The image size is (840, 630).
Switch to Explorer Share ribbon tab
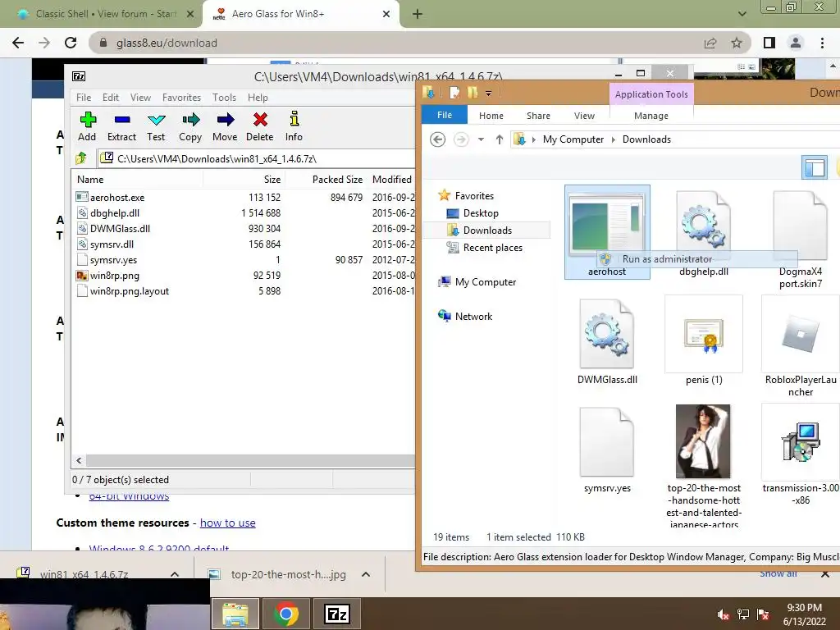[x=538, y=116]
